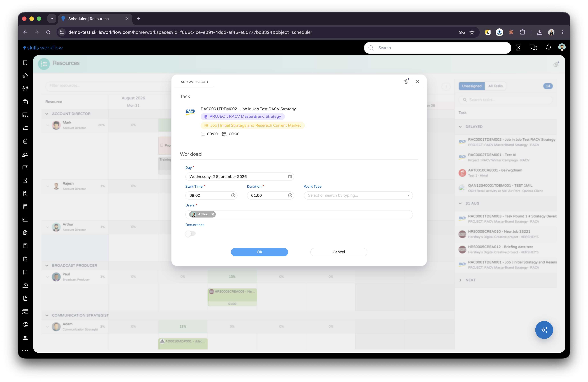Click the Search tasks field
Image resolution: width=588 pixels, height=382 pixels.
pyautogui.click(x=506, y=100)
